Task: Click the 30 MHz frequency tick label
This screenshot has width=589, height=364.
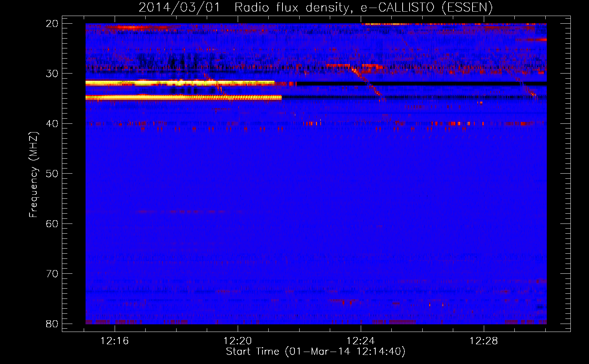Action: pos(52,74)
